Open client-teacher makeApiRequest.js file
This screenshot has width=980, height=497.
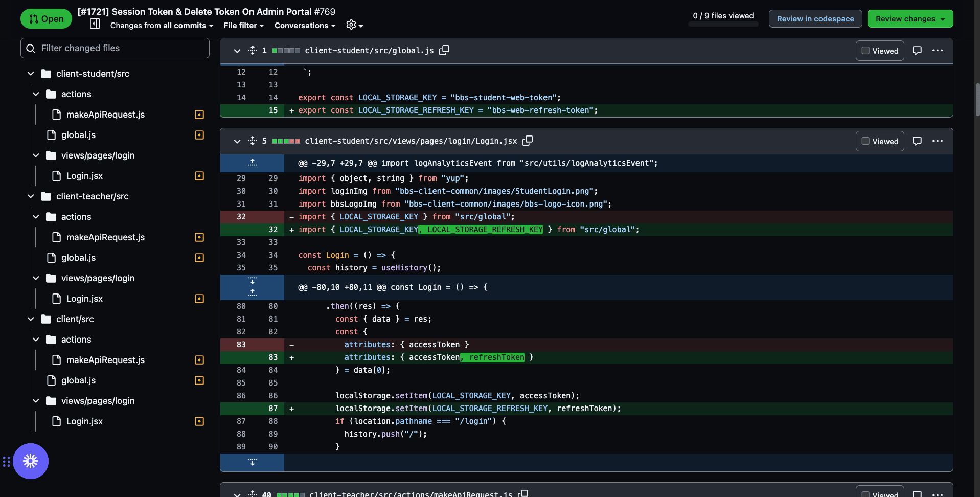(x=105, y=237)
